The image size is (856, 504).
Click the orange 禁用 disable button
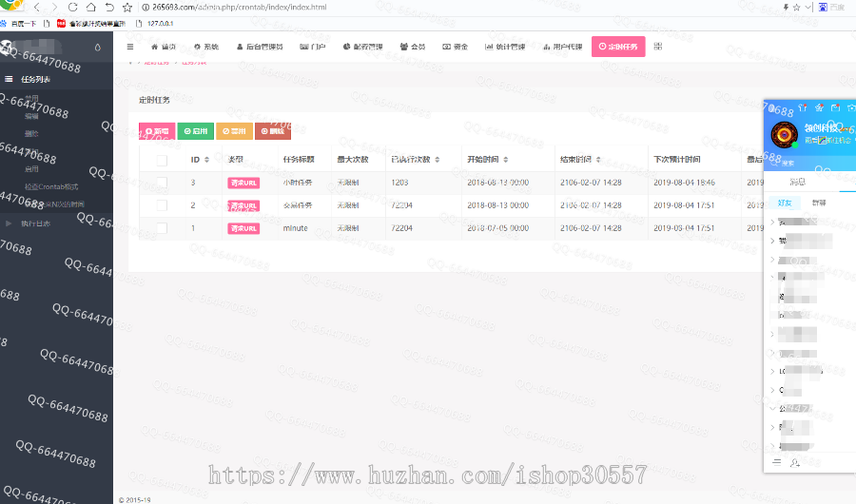pyautogui.click(x=234, y=131)
